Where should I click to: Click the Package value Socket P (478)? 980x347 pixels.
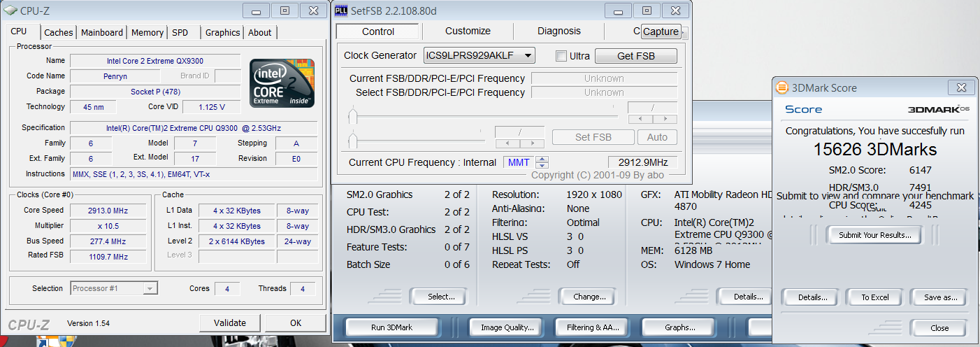(x=155, y=92)
